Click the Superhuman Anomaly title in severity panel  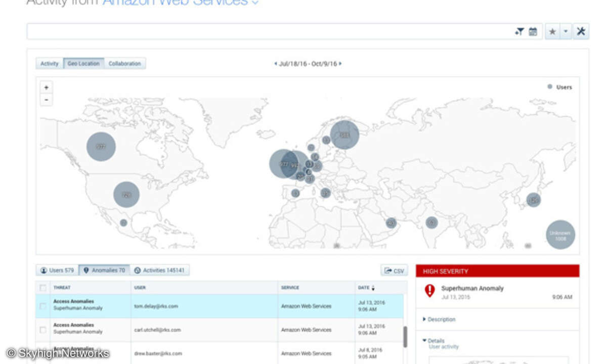pyautogui.click(x=472, y=289)
